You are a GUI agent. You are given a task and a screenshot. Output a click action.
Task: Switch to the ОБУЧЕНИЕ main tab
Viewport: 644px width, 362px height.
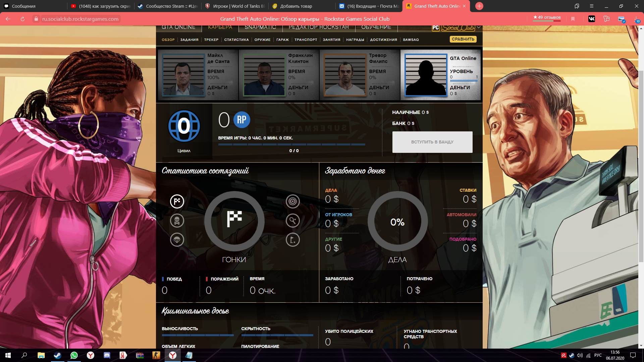[376, 27]
